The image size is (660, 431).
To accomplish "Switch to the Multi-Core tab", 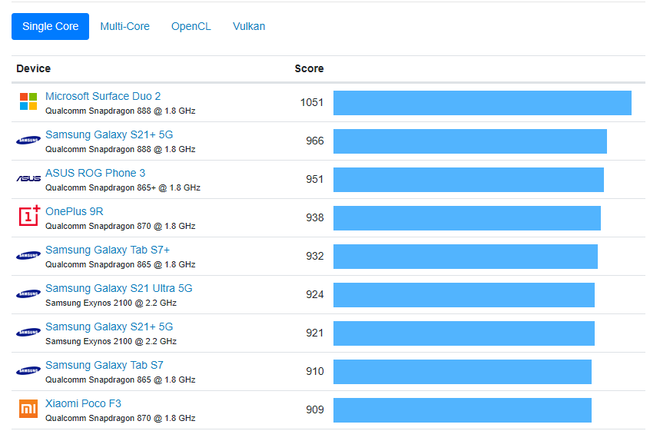I will [x=125, y=27].
